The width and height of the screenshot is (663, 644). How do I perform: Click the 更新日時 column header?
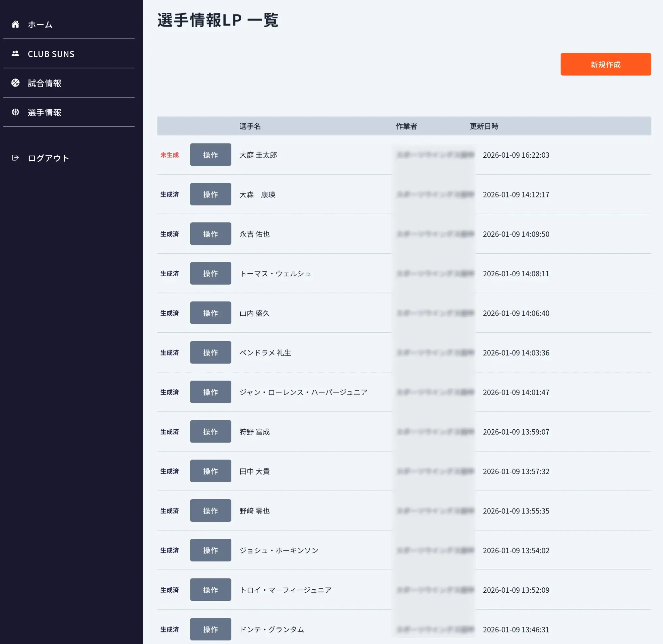tap(484, 126)
